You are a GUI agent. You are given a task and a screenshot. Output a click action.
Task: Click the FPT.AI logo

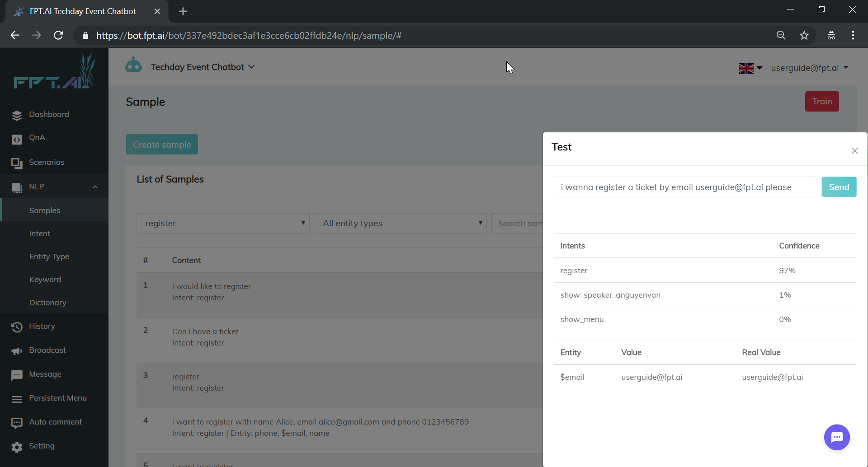(54, 71)
